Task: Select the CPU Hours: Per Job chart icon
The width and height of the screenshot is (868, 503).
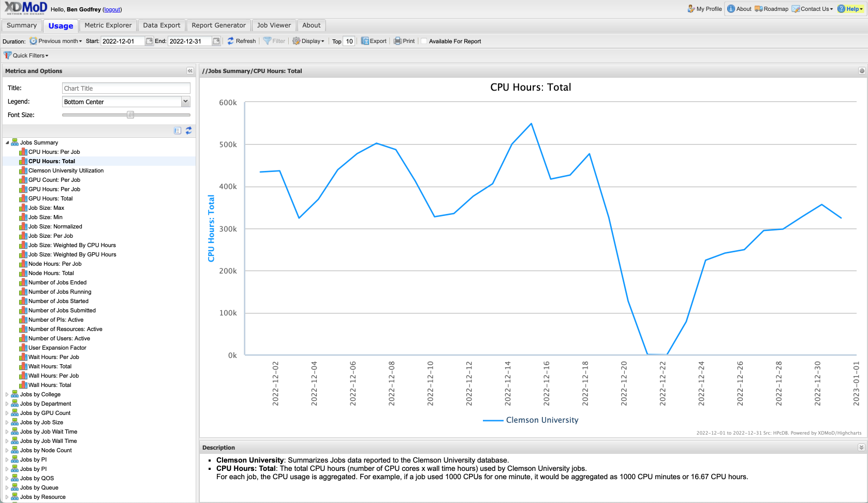Action: (x=23, y=152)
